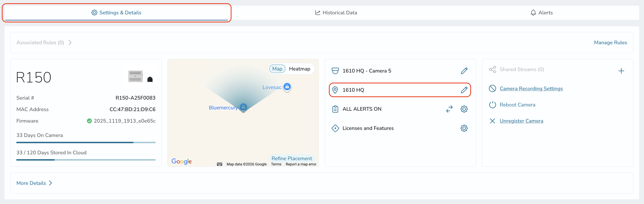Image resolution: width=644 pixels, height=204 pixels.
Task: Click swap arrows for ALL ALERTS ON
Action: click(449, 109)
